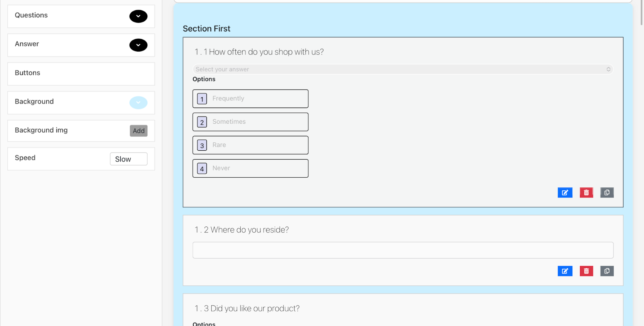The height and width of the screenshot is (326, 644).
Task: Duplicate the 'Where do you reside?' question
Action: pyautogui.click(x=607, y=271)
